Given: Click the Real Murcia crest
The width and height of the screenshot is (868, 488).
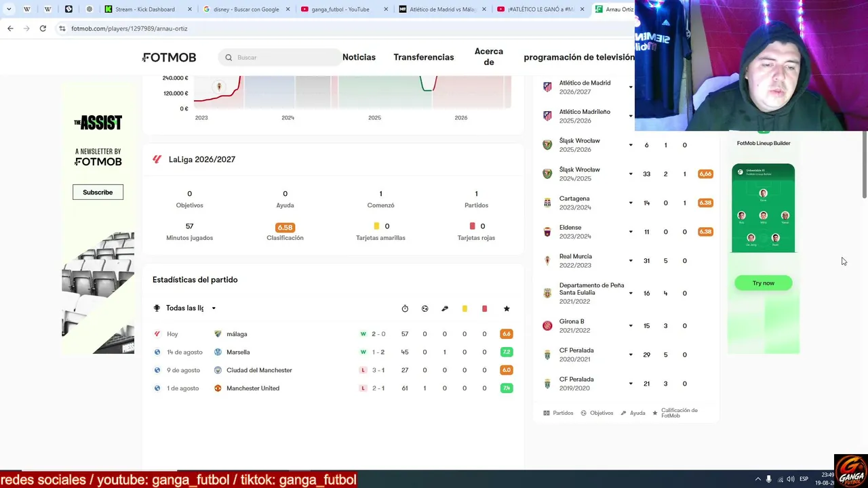Looking at the screenshot, I should pyautogui.click(x=547, y=261).
